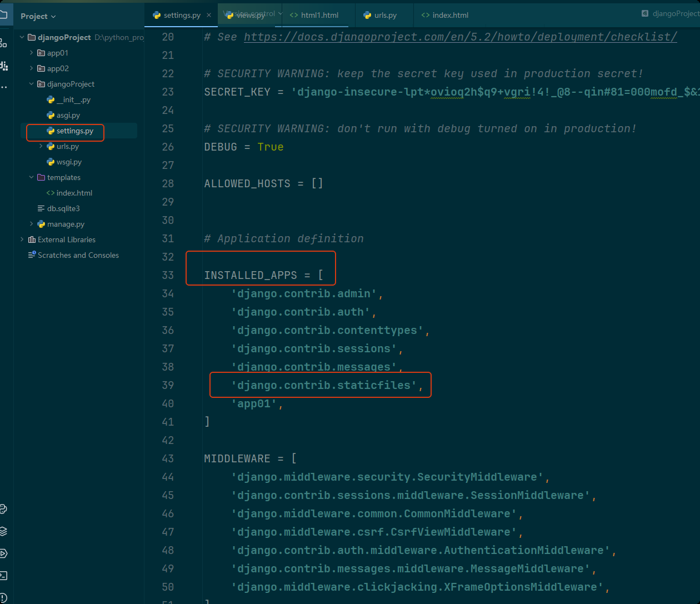Switch to the urls.py editor tab
Image resolution: width=700 pixels, height=604 pixels.
(385, 16)
